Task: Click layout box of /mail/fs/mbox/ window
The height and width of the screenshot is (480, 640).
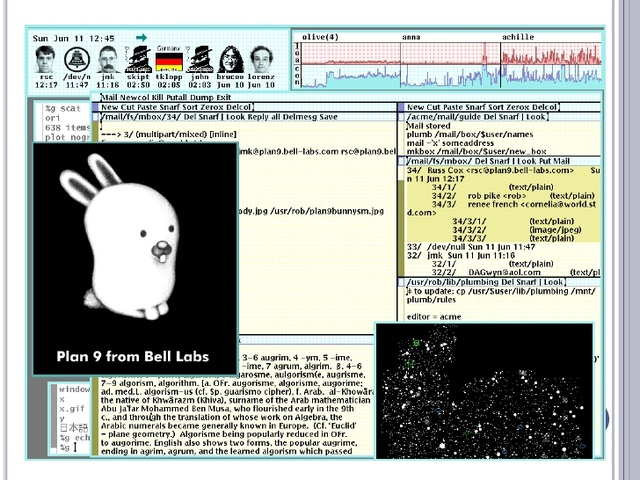Action: 402,161
